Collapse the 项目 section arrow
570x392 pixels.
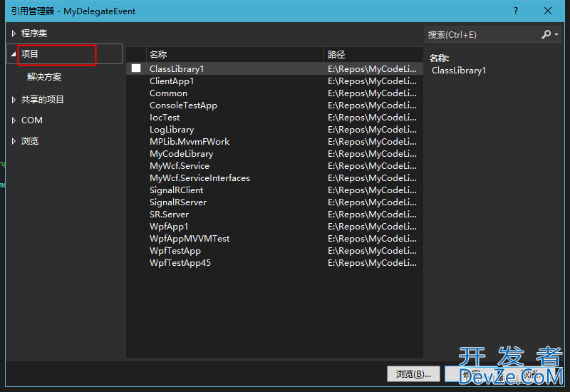(14, 54)
